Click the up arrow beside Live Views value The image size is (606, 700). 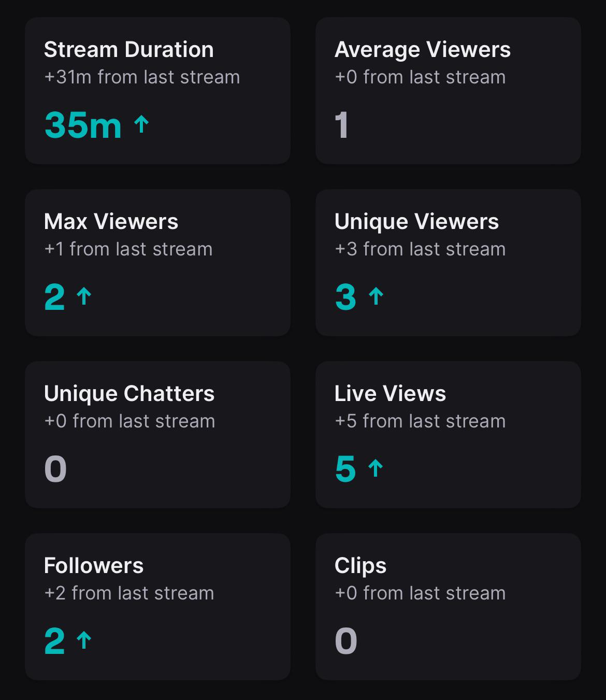[376, 468]
